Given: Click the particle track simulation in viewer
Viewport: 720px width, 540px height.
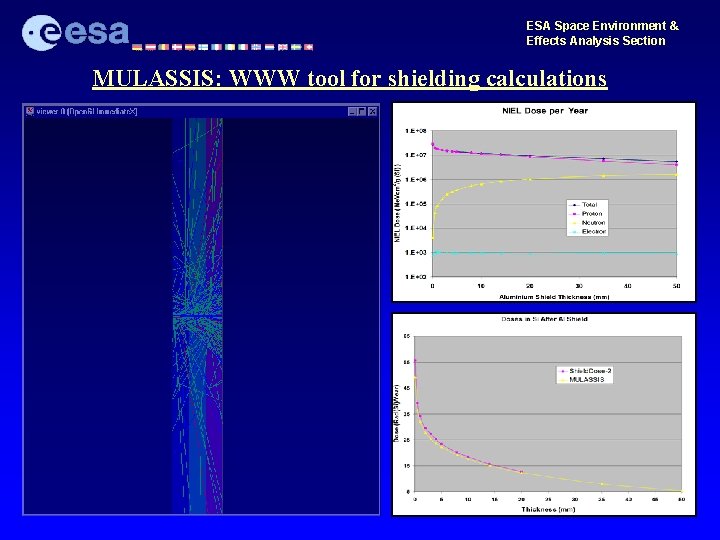Looking at the screenshot, I should coord(198,316).
